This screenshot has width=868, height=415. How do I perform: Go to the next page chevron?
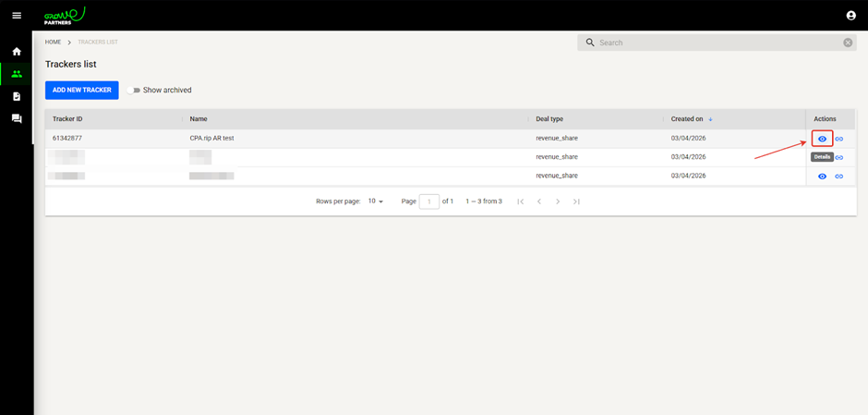558,201
